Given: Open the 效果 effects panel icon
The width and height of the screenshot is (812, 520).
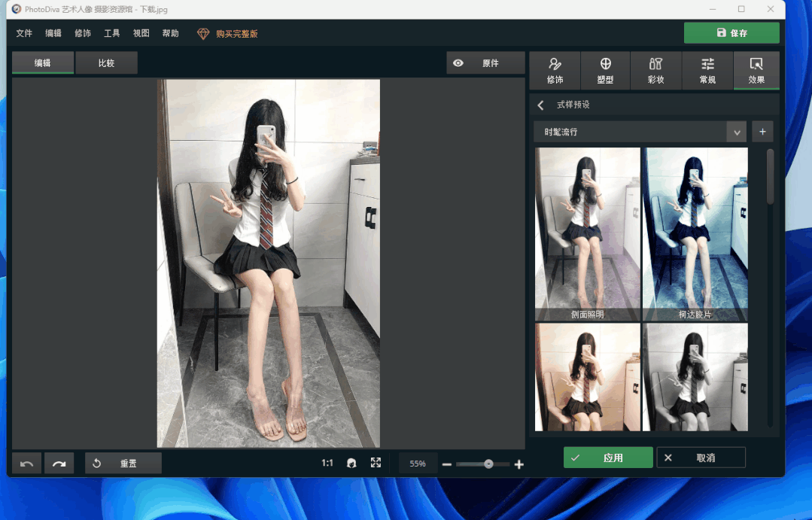Looking at the screenshot, I should (x=756, y=71).
